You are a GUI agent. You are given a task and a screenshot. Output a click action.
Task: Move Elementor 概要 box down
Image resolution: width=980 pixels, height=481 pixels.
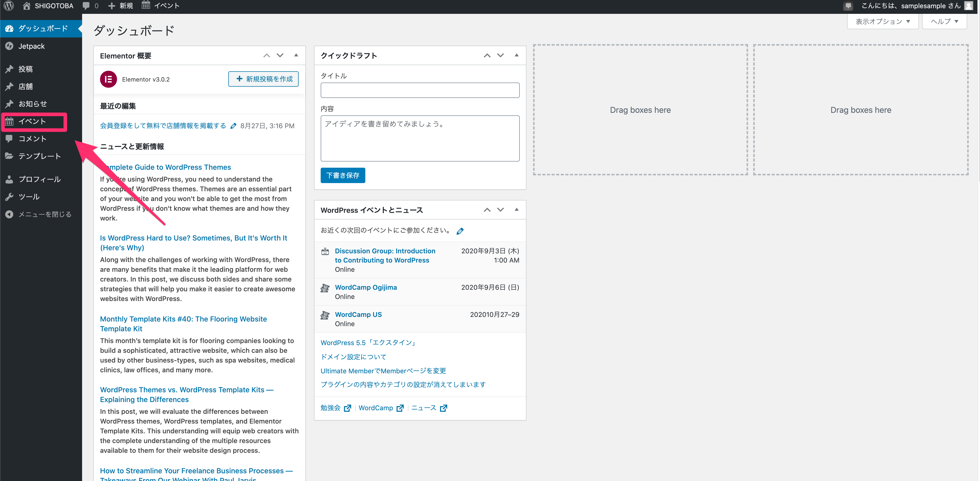[280, 56]
